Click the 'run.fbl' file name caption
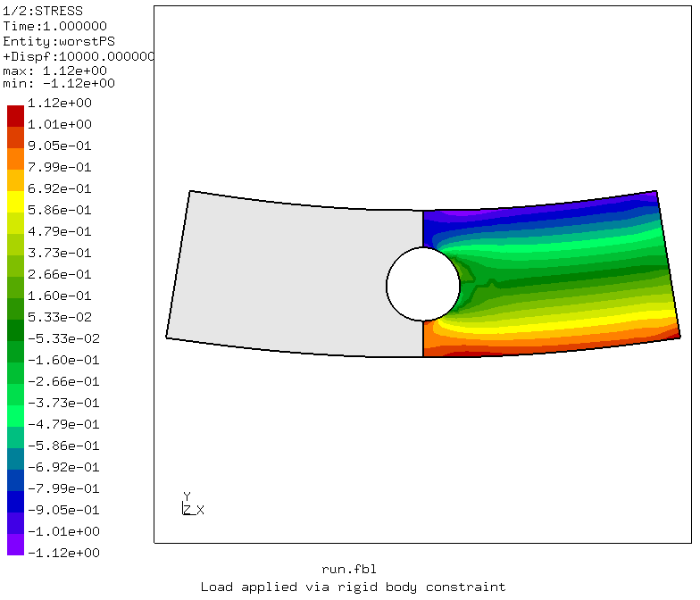 tap(348, 570)
